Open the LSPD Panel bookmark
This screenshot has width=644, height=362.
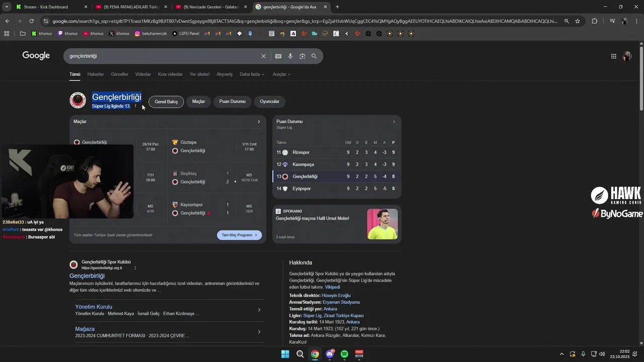click(x=186, y=34)
